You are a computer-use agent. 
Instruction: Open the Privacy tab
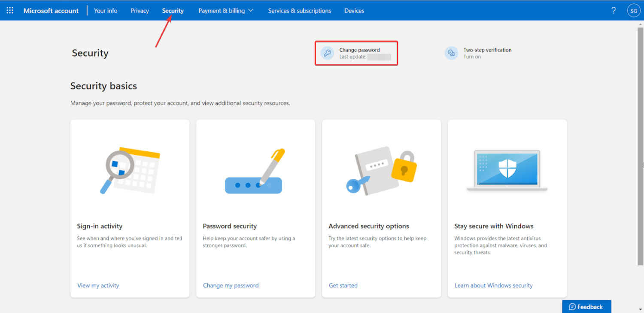[x=140, y=10]
